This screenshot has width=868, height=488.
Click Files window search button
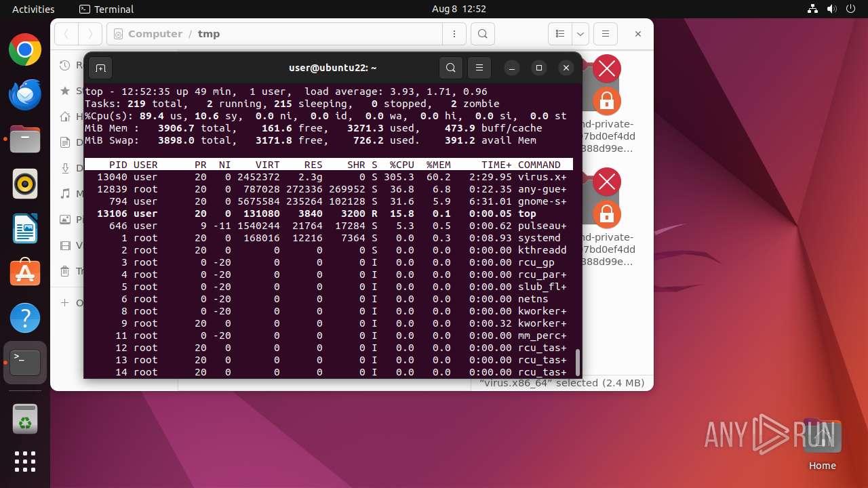(482, 34)
